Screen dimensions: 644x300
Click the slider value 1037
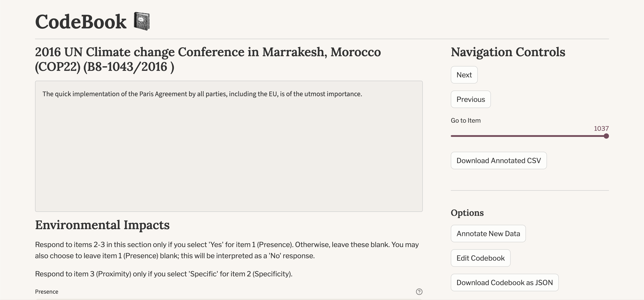601,129
